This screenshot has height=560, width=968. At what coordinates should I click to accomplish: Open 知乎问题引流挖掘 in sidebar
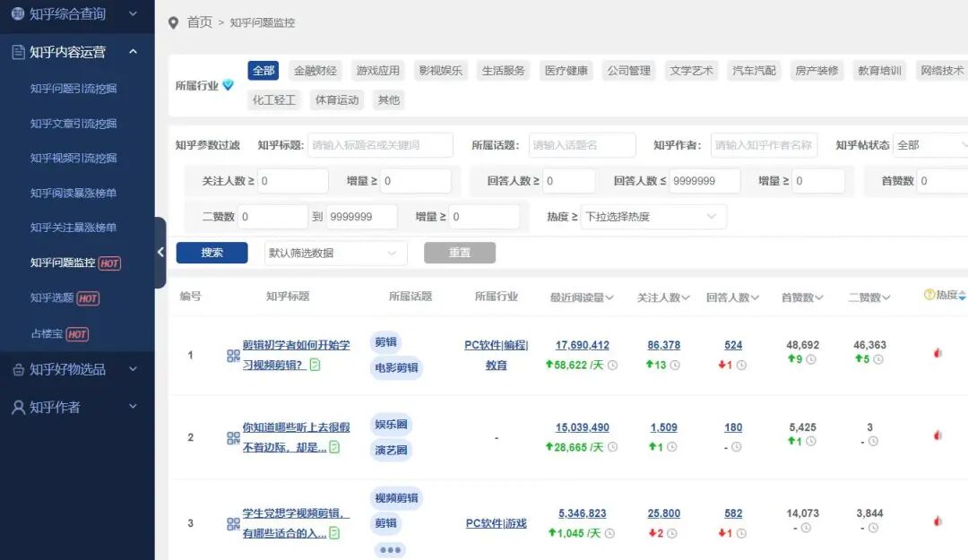point(73,89)
